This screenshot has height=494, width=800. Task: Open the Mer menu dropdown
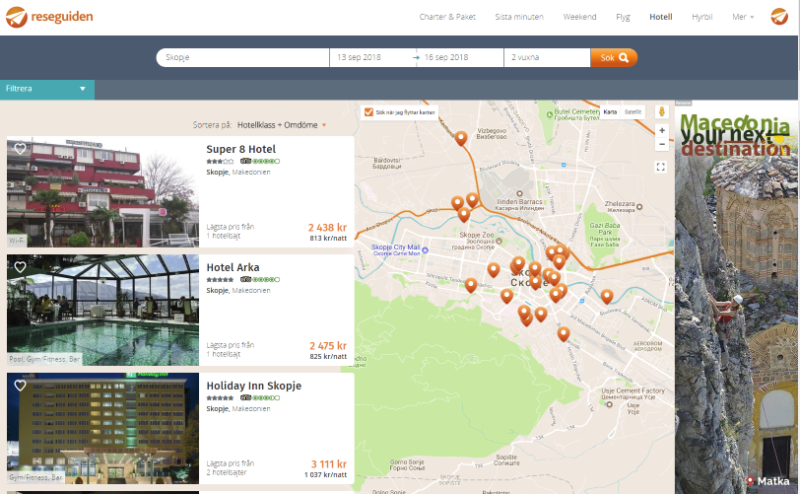click(x=743, y=17)
